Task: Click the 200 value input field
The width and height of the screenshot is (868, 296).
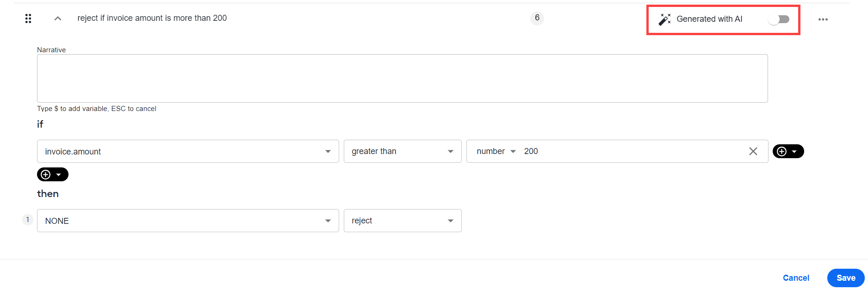Action: pyautogui.click(x=632, y=151)
